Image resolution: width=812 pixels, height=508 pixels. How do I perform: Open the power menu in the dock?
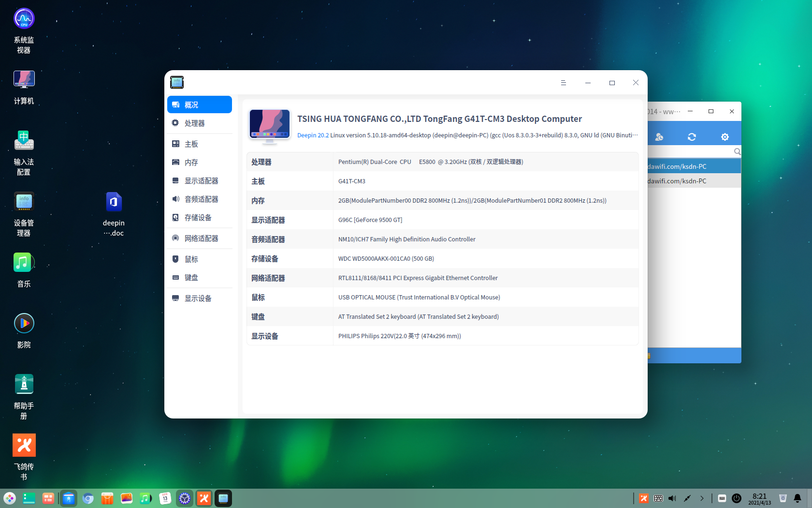click(x=737, y=498)
